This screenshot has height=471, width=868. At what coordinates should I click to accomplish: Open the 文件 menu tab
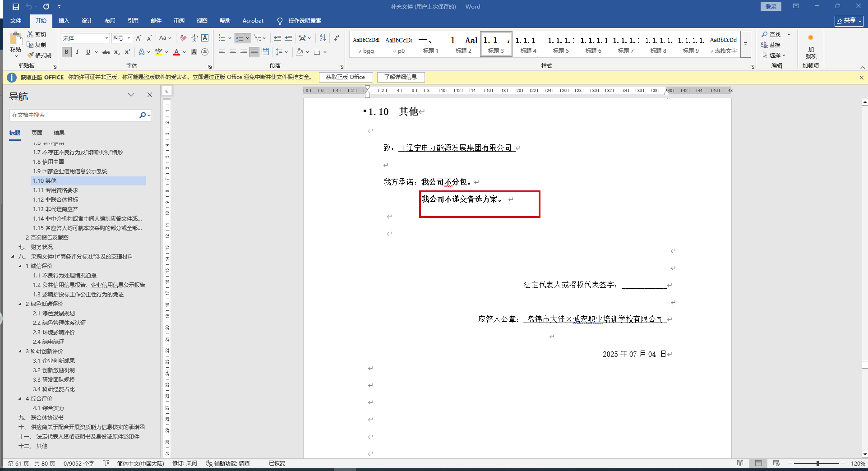tap(16, 21)
